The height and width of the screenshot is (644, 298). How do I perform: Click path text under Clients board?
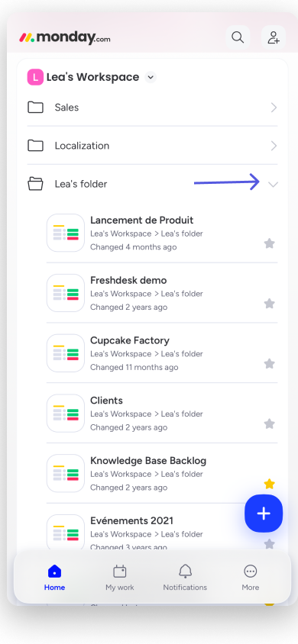pyautogui.click(x=147, y=414)
